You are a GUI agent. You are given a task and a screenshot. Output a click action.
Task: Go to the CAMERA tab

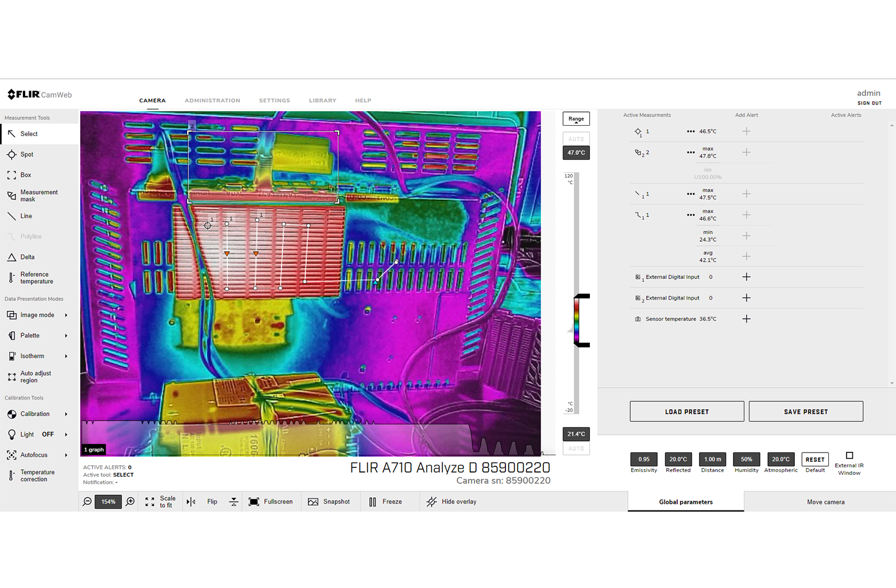(152, 100)
